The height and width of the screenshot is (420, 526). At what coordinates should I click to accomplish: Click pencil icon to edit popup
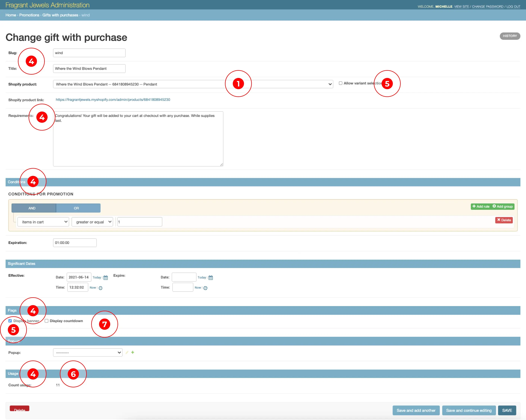127,352
